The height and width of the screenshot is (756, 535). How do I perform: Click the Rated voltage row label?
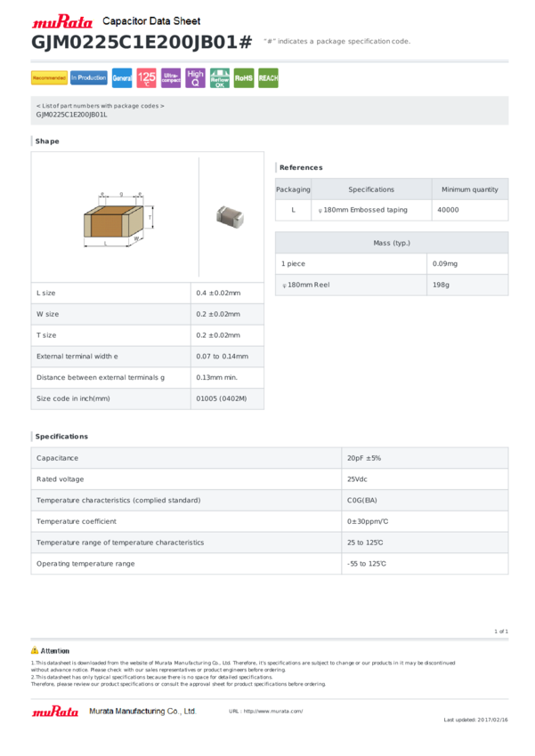[x=61, y=479]
